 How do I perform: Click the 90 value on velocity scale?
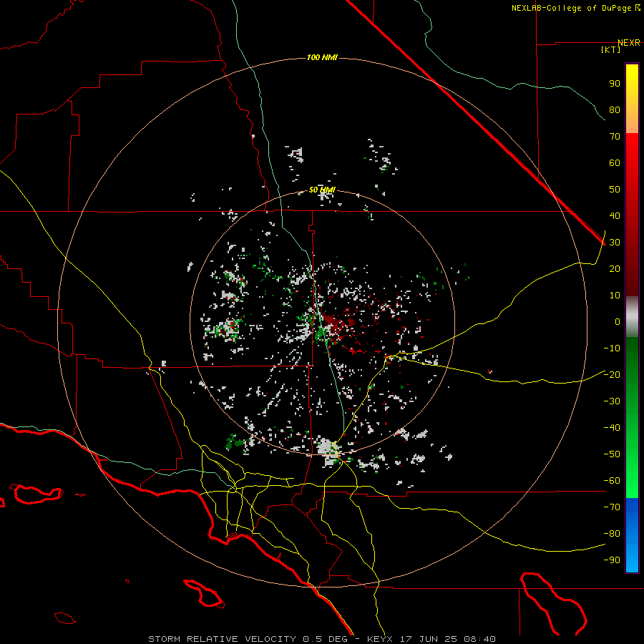(x=615, y=84)
